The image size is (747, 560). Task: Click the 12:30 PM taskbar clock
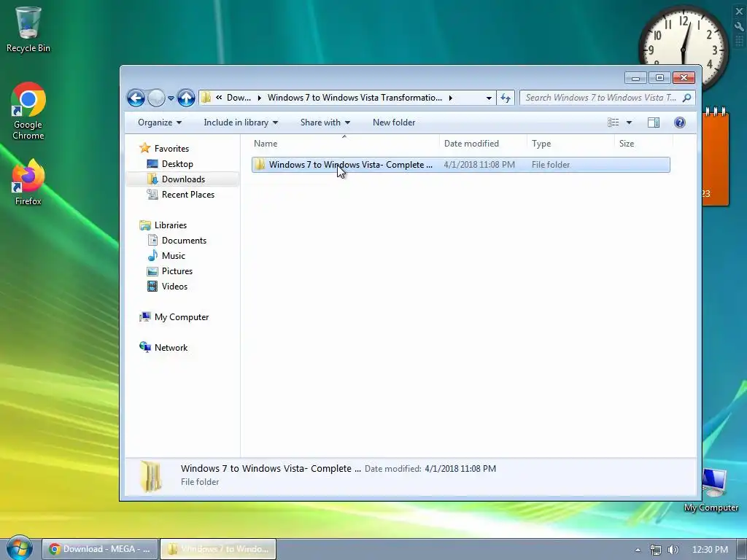pyautogui.click(x=710, y=550)
